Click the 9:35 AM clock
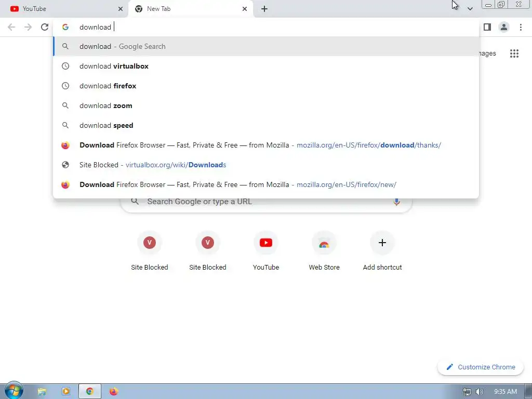The width and height of the screenshot is (532, 399). pyautogui.click(x=505, y=392)
